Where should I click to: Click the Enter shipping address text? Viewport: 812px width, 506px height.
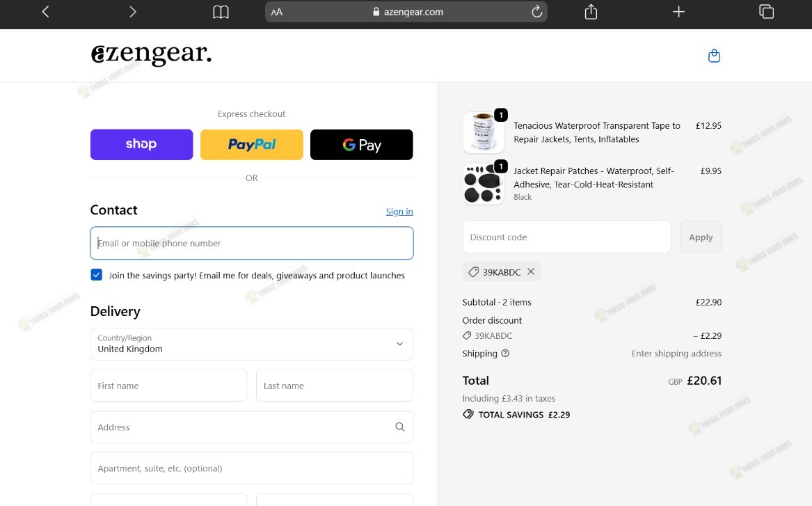[x=676, y=353]
